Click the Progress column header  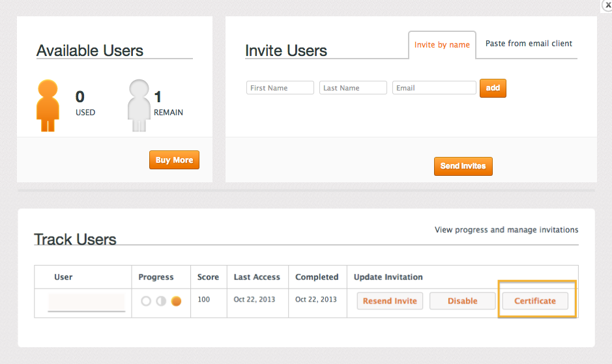pyautogui.click(x=156, y=277)
